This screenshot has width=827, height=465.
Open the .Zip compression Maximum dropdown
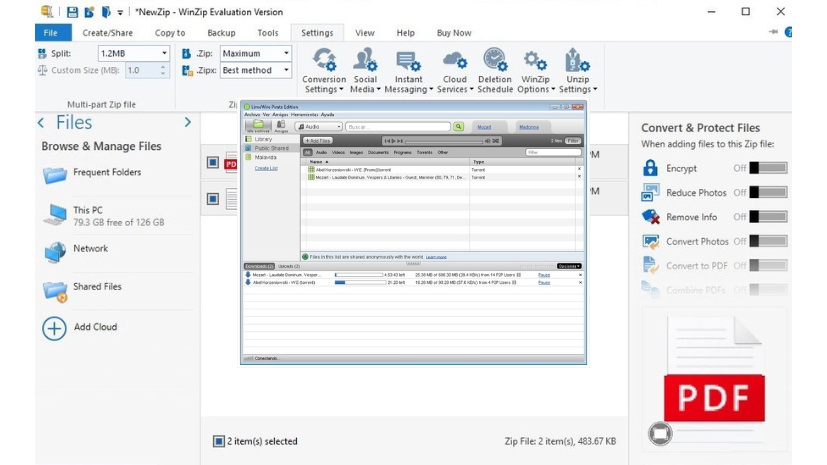click(286, 53)
